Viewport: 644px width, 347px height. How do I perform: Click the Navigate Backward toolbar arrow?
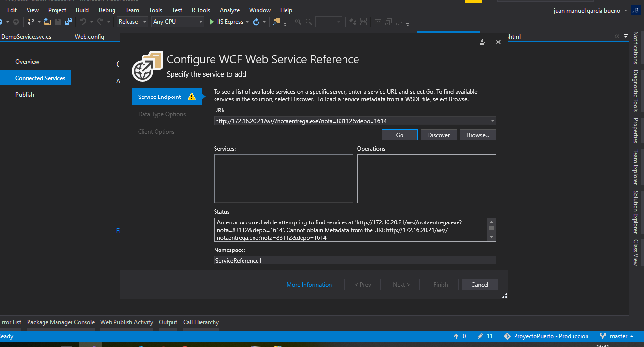tap(1, 22)
